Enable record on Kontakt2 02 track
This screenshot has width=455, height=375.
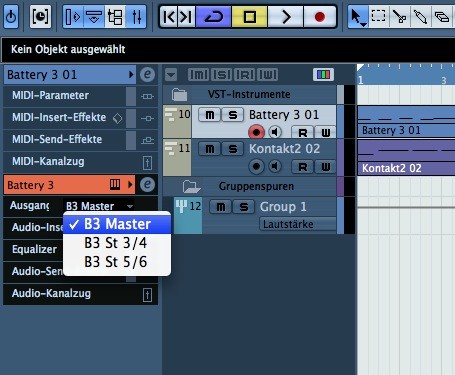(256, 166)
